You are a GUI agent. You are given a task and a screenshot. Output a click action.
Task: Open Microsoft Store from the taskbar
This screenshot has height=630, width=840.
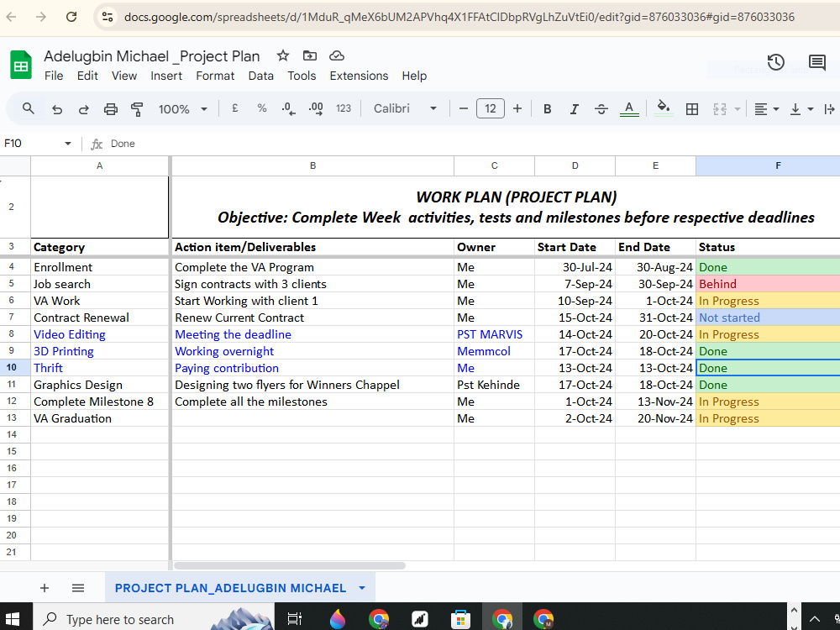[x=460, y=619]
